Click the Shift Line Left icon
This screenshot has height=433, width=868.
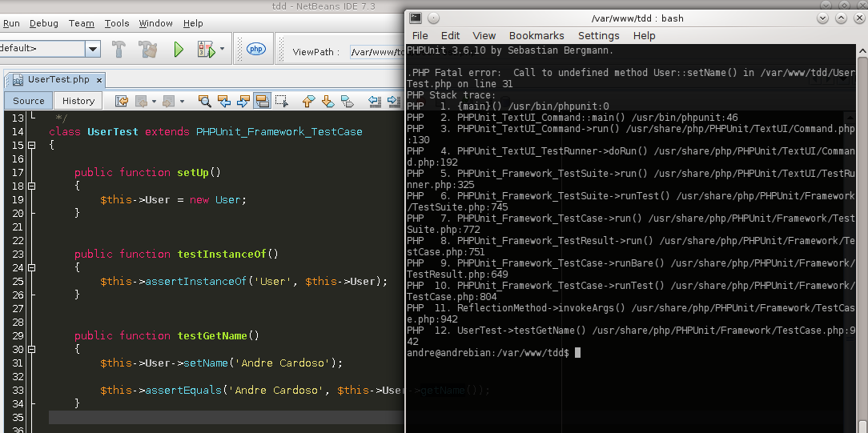375,101
